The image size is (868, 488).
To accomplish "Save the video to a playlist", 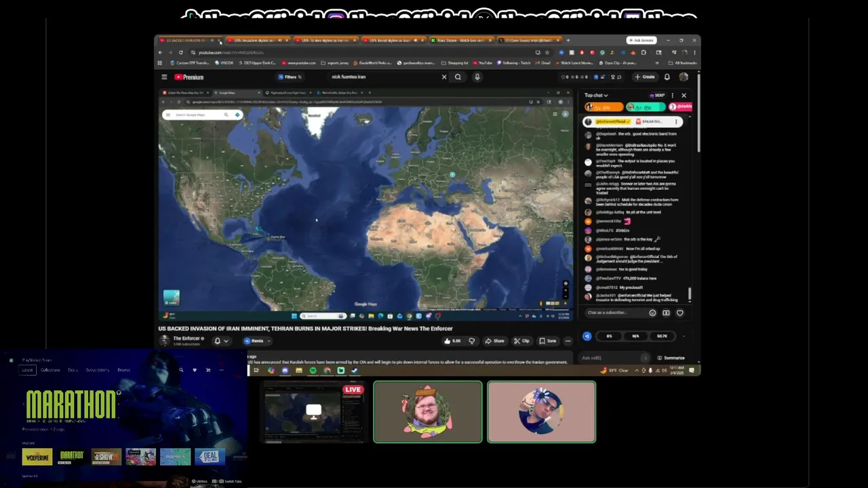I will pos(547,341).
